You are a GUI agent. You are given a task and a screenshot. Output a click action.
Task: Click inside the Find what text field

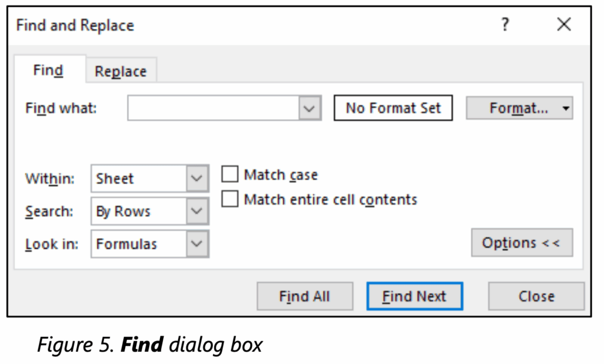coord(214,109)
